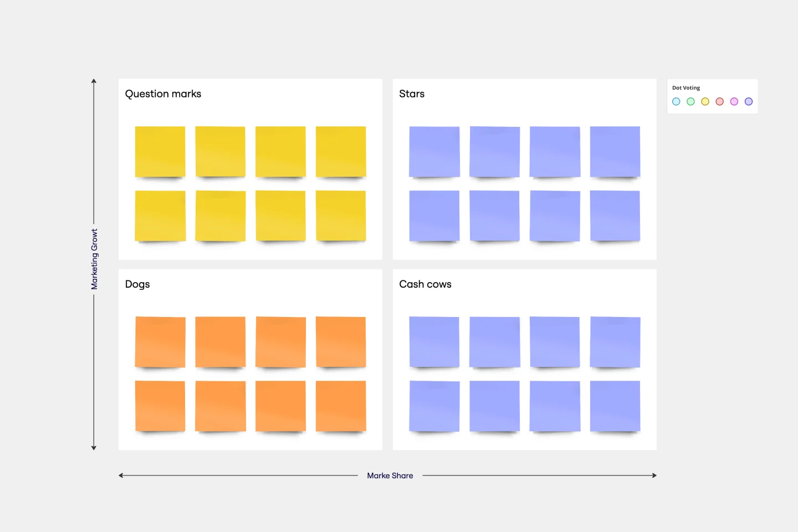Select last top-row sticky note in Cash cows
Viewport: 798px width, 532px height.
[615, 342]
